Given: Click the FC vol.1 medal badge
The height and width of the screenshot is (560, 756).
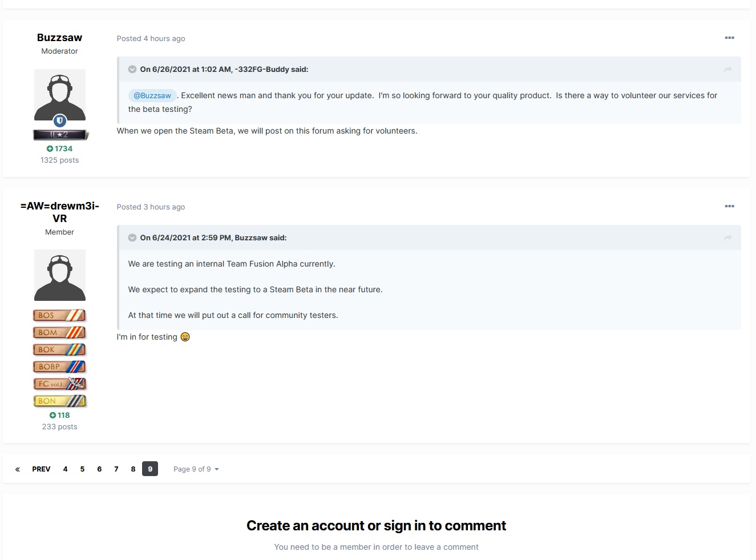Looking at the screenshot, I should tap(59, 384).
